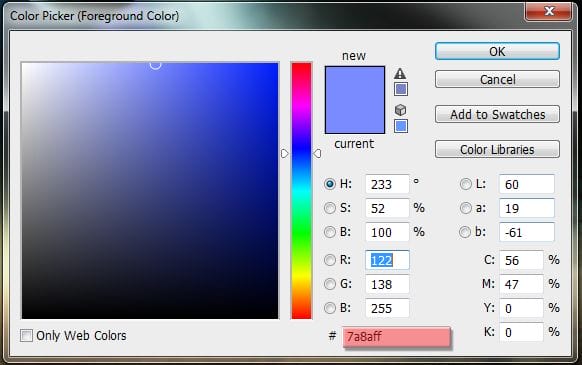
Task: Select the Lab a radio button
Action: (465, 208)
